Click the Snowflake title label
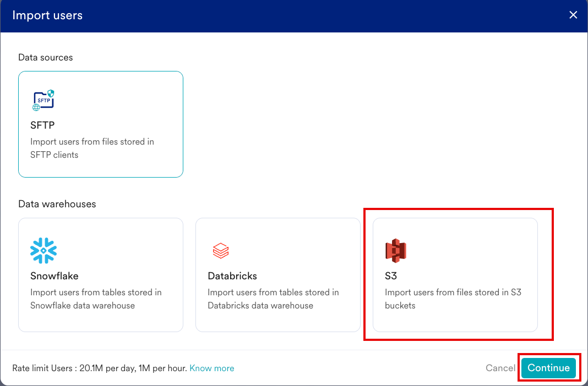Image resolution: width=588 pixels, height=386 pixels. (55, 276)
